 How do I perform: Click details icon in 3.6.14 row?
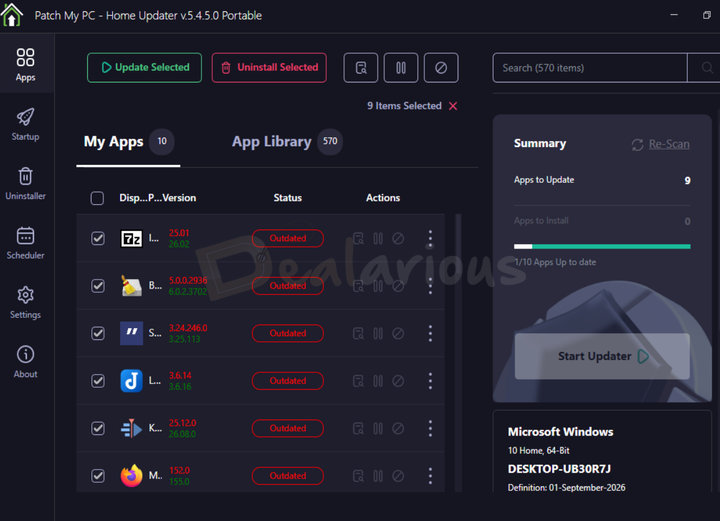coord(358,381)
